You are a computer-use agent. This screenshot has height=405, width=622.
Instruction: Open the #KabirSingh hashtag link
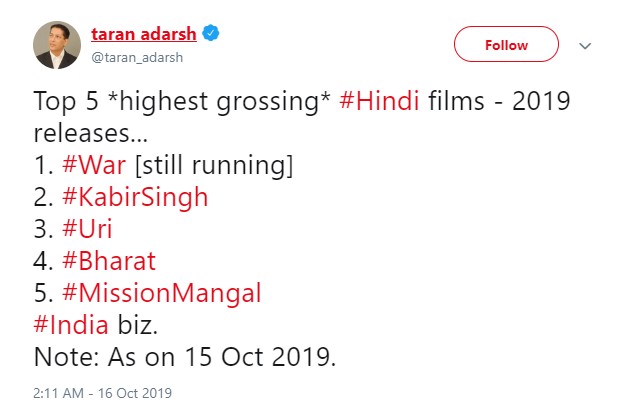pyautogui.click(x=134, y=197)
